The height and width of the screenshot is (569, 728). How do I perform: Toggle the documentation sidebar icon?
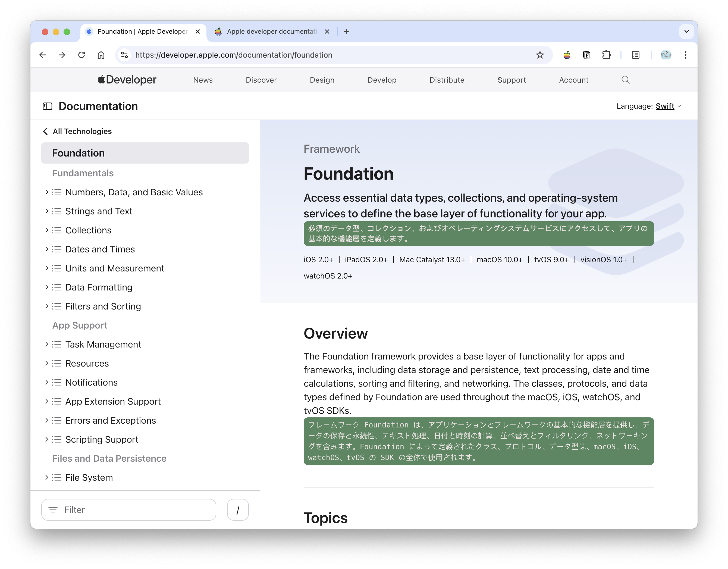point(47,106)
